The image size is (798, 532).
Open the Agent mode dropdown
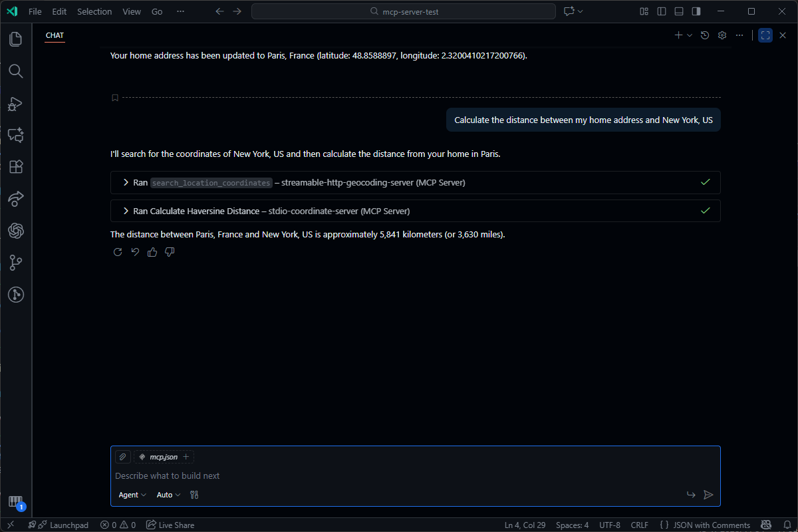(132, 495)
